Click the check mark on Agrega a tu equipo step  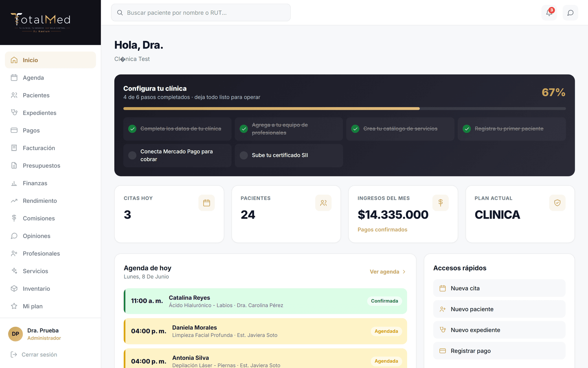point(244,129)
